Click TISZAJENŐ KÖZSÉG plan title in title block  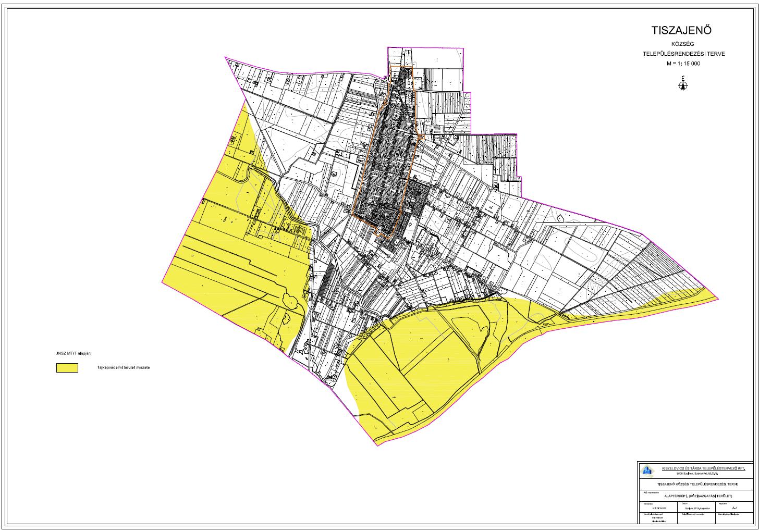click(695, 485)
